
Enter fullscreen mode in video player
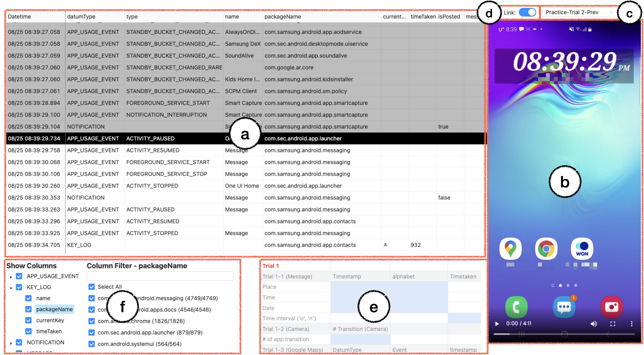coord(612,324)
